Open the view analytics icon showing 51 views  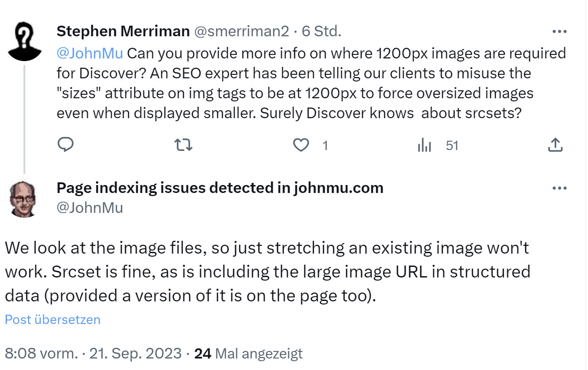pyautogui.click(x=424, y=145)
